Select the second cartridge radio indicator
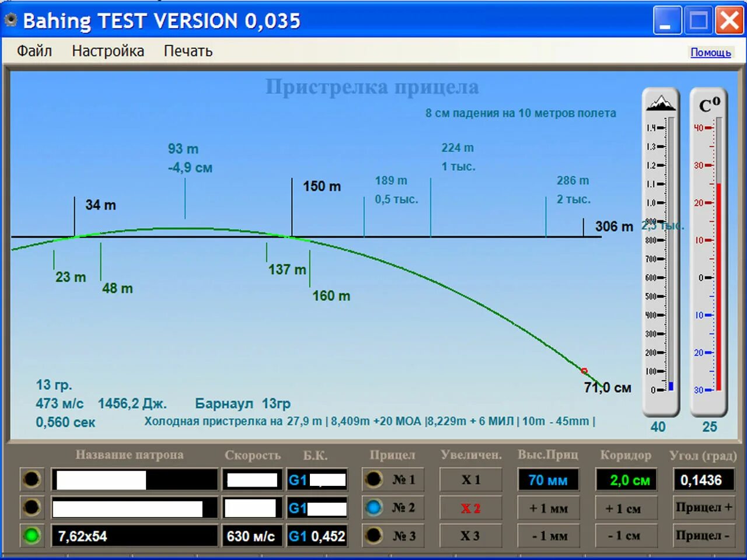This screenshot has height=560, width=747. pyautogui.click(x=32, y=508)
